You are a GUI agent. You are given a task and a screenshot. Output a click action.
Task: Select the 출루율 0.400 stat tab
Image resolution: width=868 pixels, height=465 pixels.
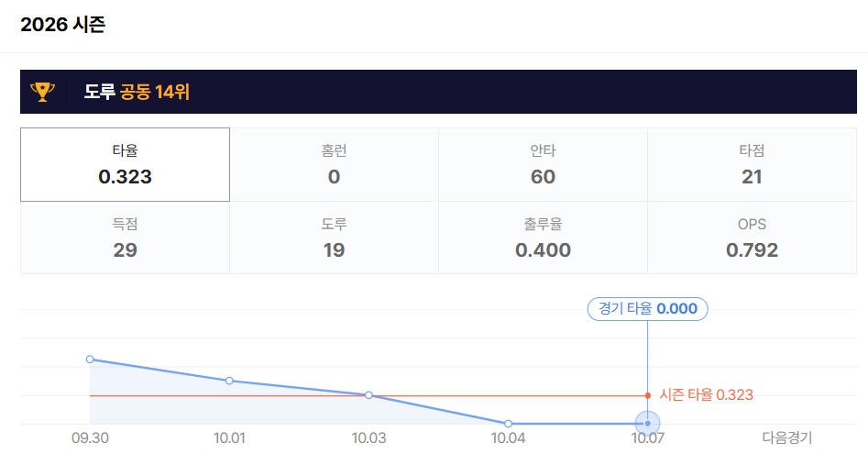[x=543, y=238]
